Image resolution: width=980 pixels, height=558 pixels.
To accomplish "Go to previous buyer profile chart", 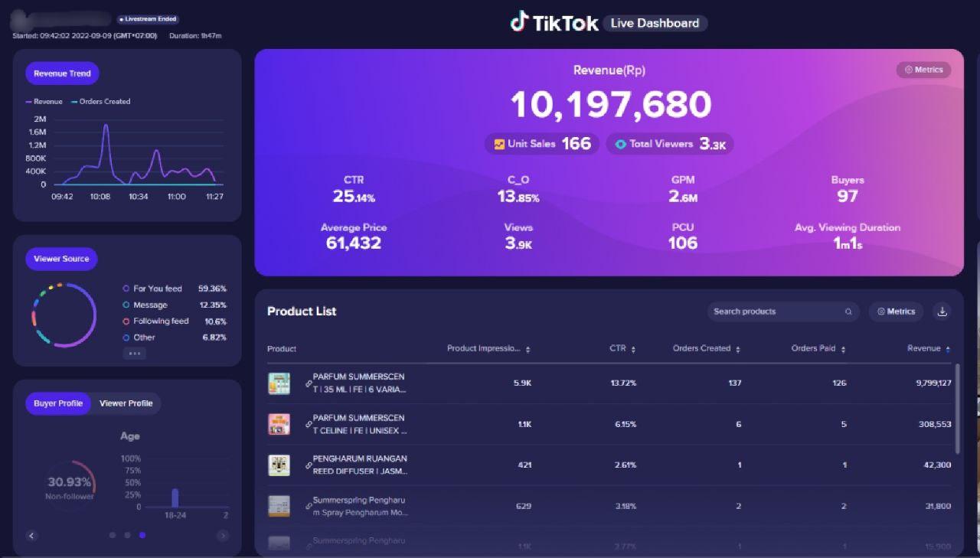I will (x=31, y=536).
